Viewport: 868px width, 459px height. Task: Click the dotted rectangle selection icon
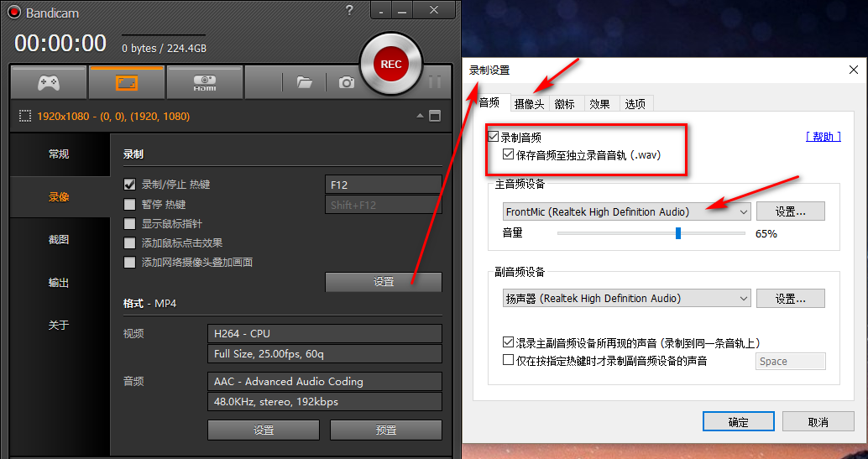click(25, 117)
